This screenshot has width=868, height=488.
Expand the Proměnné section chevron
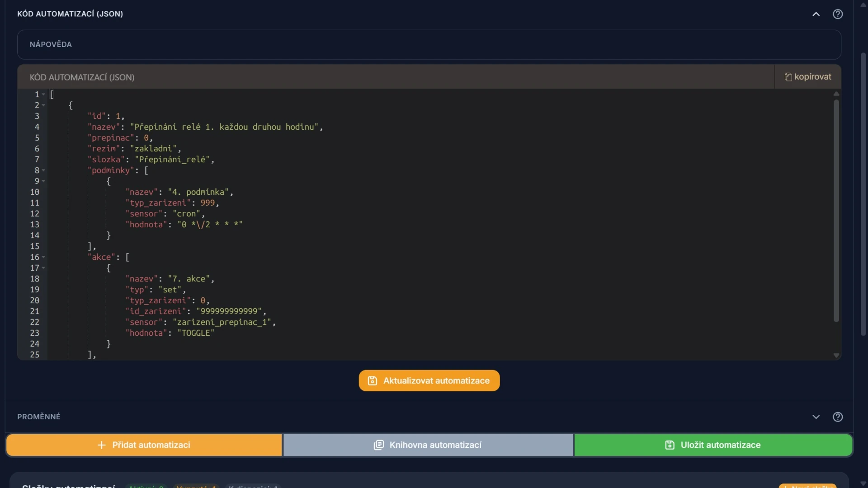coord(816,417)
